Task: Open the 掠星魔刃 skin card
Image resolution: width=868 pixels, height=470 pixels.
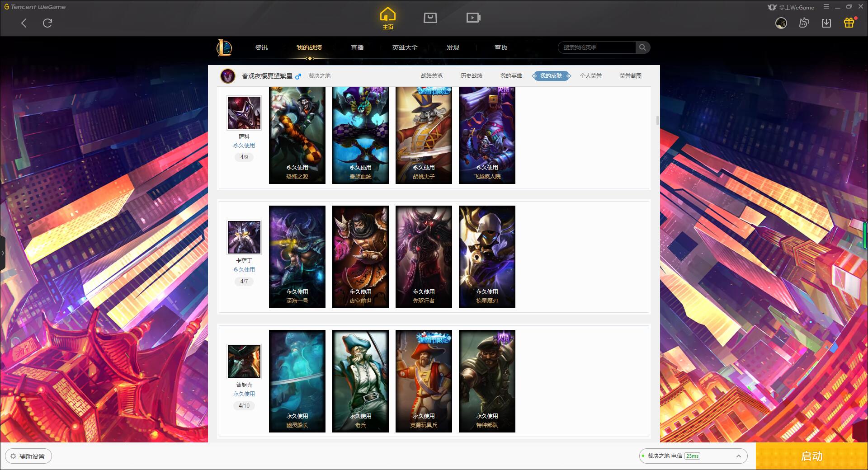Action: click(487, 257)
